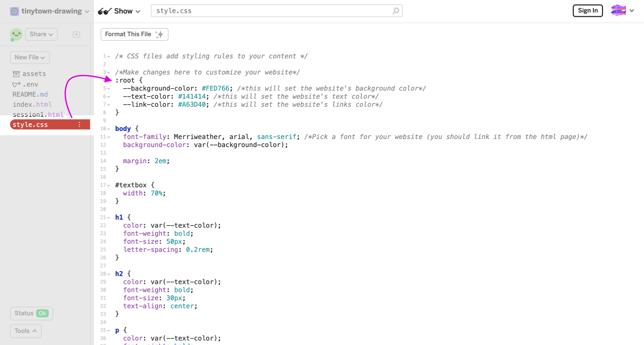The image size is (644, 345).
Task: Click the fish user avatar icon
Action: click(618, 11)
